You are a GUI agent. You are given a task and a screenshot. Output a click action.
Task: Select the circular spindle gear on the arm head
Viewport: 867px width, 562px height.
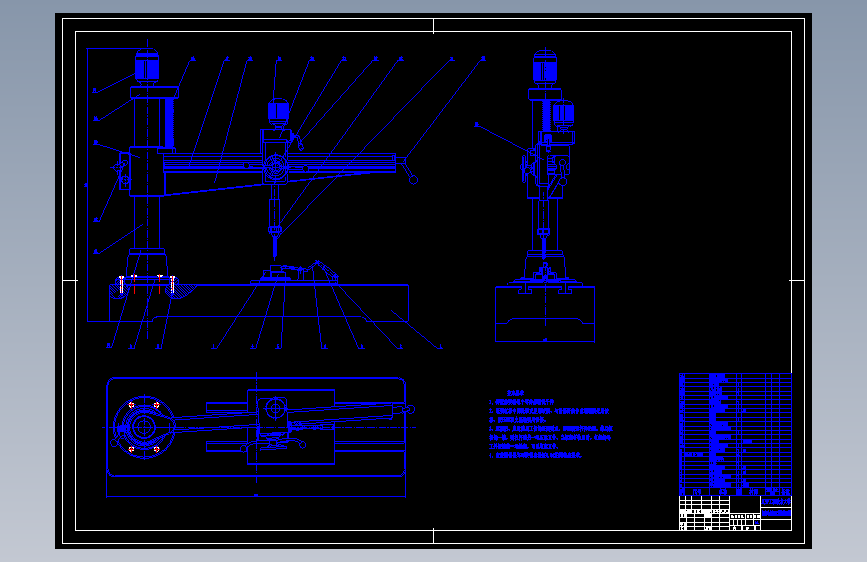coord(275,167)
